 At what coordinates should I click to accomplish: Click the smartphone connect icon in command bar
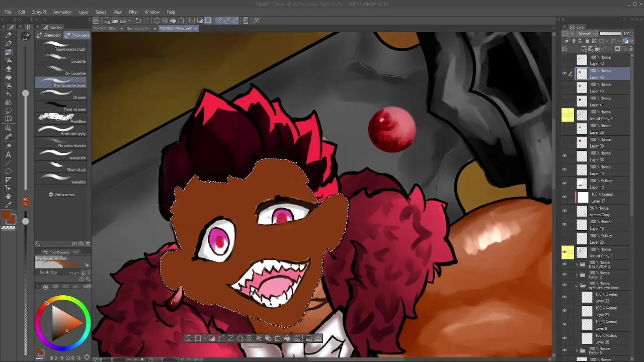(246, 21)
